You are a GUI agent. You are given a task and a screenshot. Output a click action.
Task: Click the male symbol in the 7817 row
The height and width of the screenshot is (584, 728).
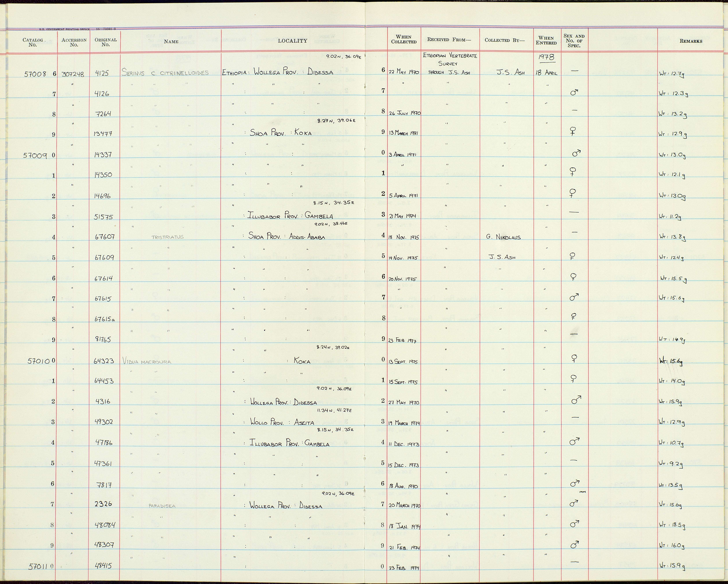point(575,484)
